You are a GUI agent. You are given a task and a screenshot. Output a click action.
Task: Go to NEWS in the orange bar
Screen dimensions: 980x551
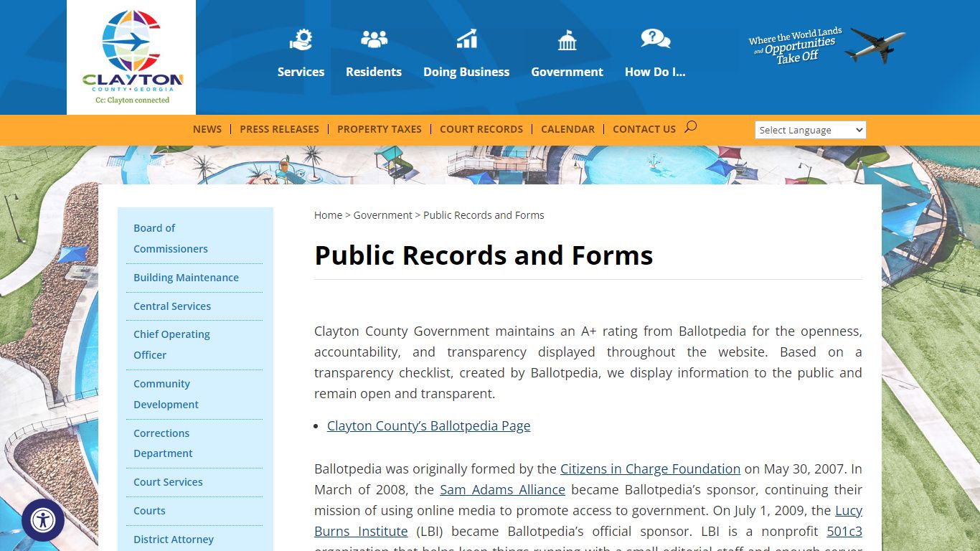(x=207, y=129)
